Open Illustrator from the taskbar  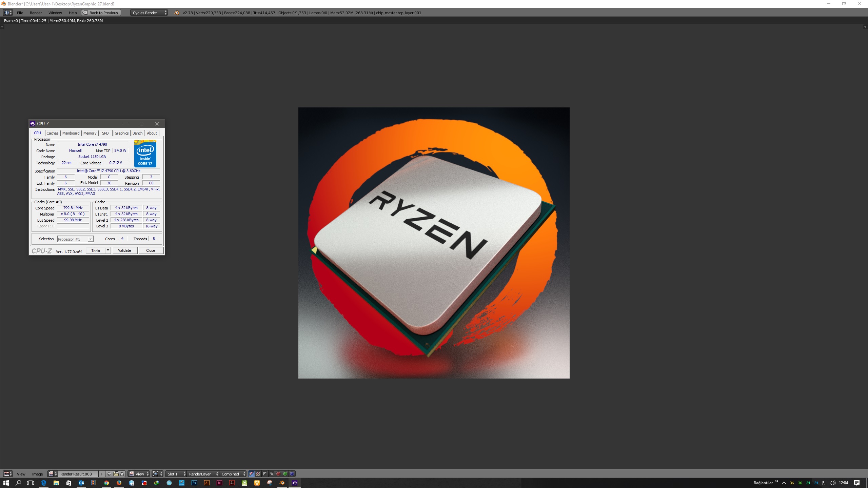(x=207, y=483)
